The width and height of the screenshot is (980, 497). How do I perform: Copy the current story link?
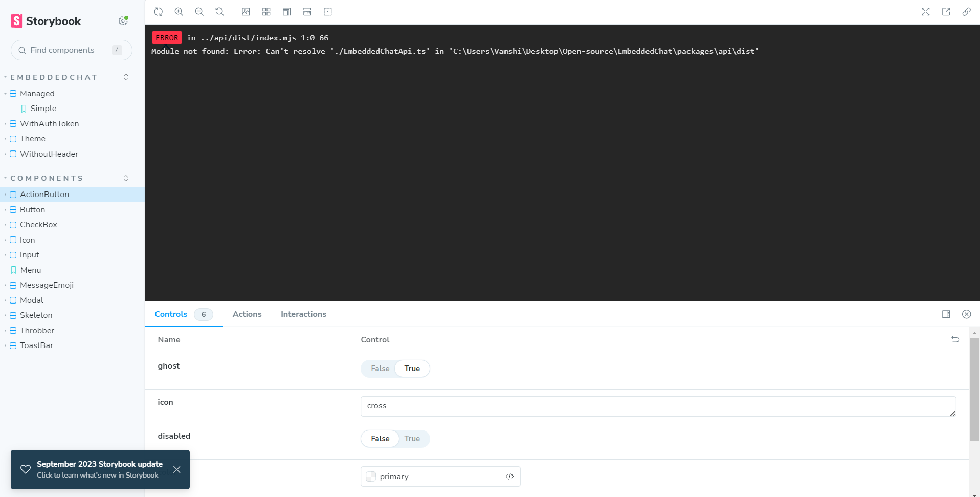[966, 12]
